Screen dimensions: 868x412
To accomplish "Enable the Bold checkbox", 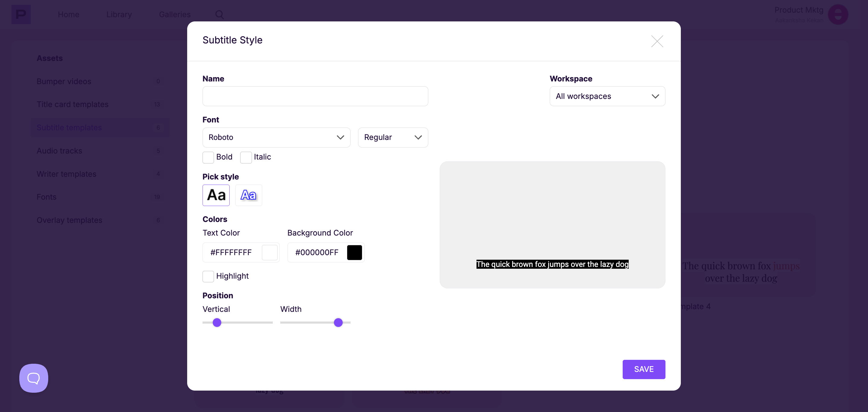I will [x=208, y=157].
